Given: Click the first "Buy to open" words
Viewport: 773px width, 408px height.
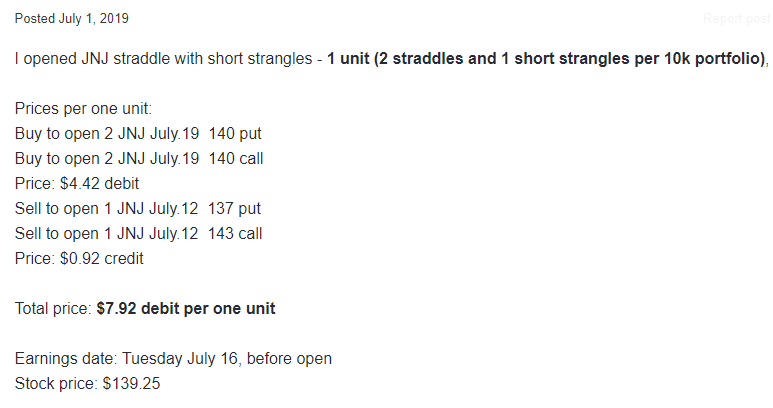Looking at the screenshot, I should pyautogui.click(x=57, y=134).
